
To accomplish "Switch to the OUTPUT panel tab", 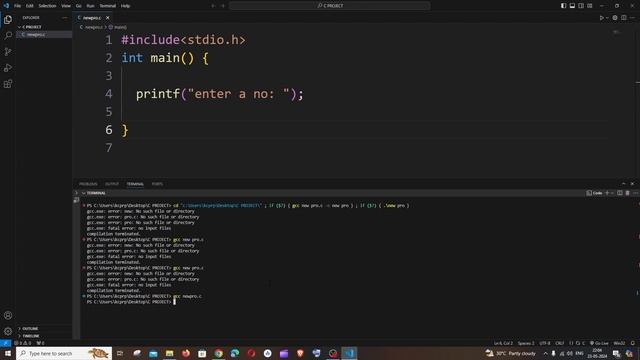I will [112, 184].
